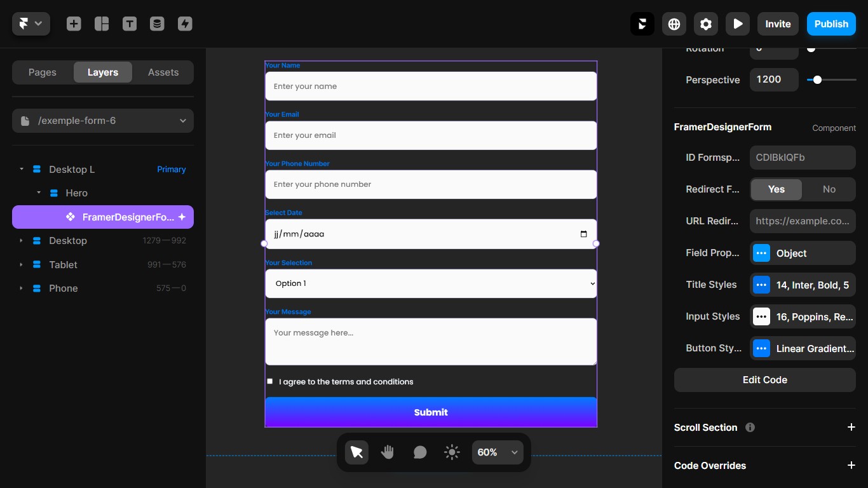Collapse the Hero layer
Viewport: 868px width, 488px height.
tap(38, 193)
